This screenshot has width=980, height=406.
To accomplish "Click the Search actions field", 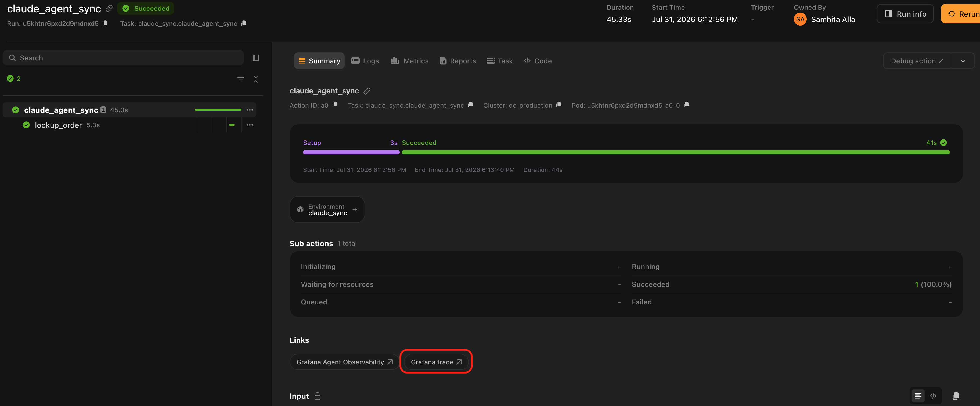I will click(x=123, y=58).
